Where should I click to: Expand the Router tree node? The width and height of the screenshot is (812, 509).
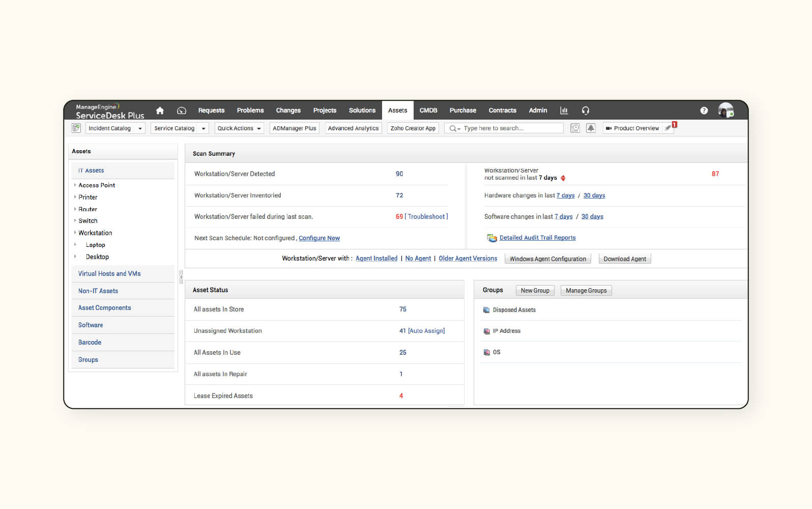[75, 209]
